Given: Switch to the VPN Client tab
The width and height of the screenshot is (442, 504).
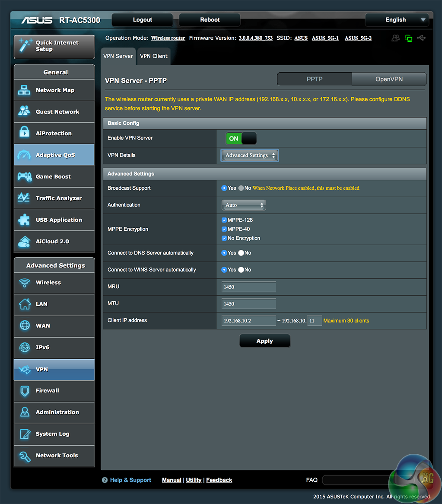Looking at the screenshot, I should pyautogui.click(x=154, y=56).
